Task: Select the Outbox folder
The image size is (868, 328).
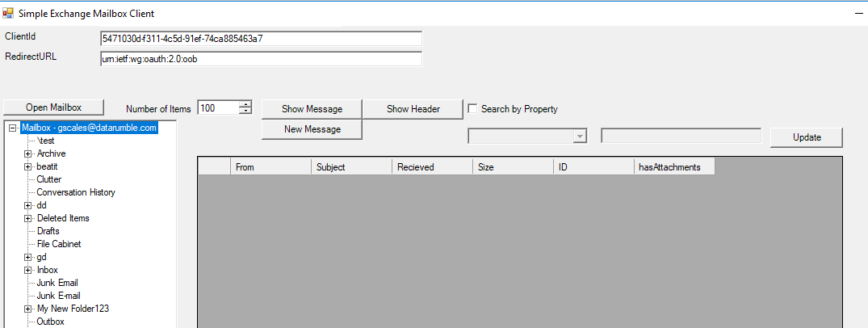Action: click(x=50, y=322)
